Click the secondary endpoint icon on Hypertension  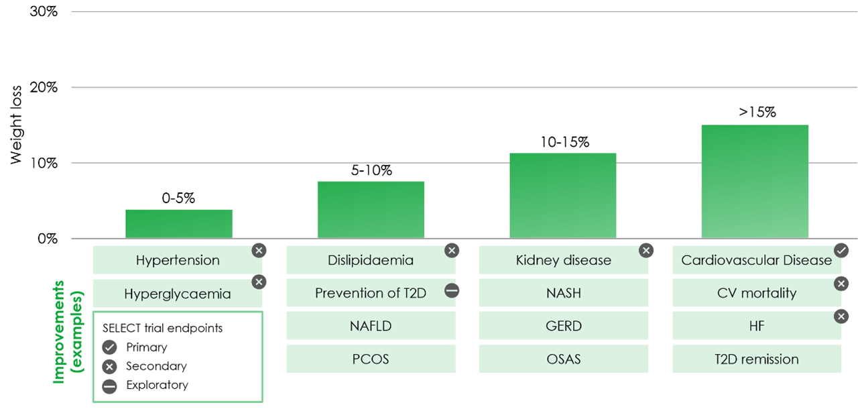pos(259,250)
